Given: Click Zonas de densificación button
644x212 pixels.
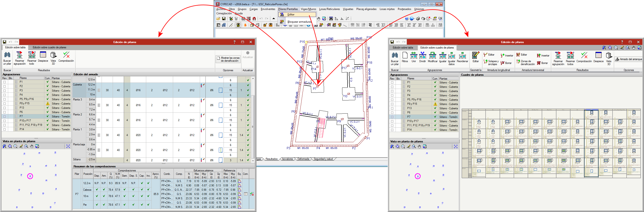Looking at the screenshot, I should [525, 62].
